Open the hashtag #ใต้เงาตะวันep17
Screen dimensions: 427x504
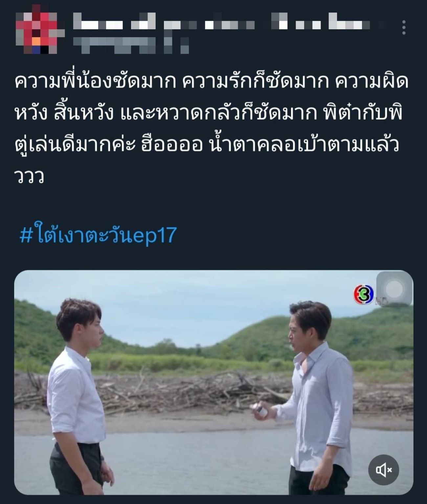click(x=98, y=235)
